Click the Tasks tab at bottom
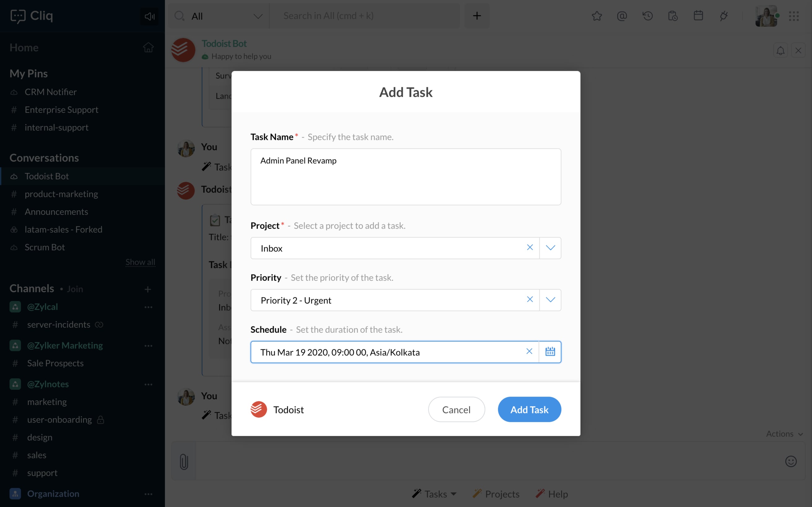This screenshot has height=507, width=812. (x=435, y=494)
